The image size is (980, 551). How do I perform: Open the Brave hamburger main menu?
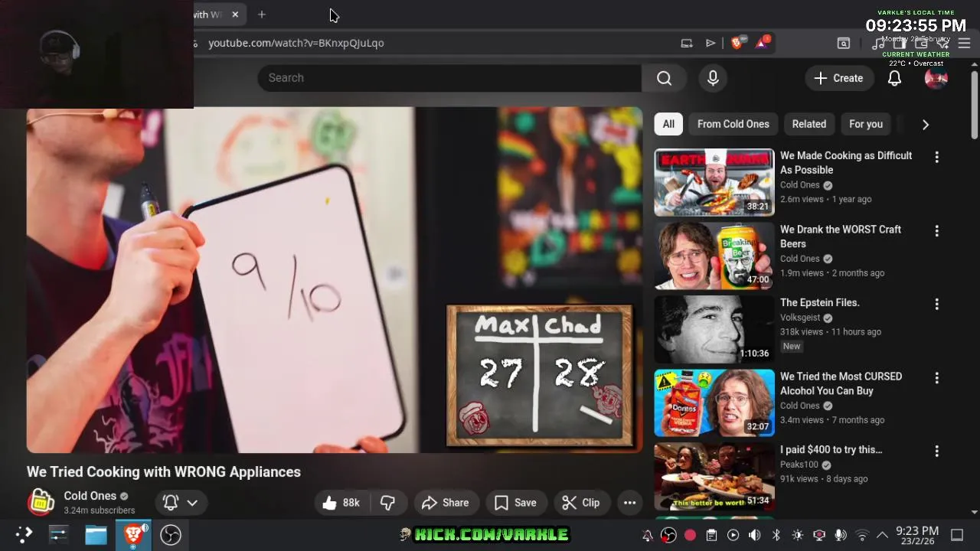coord(965,44)
